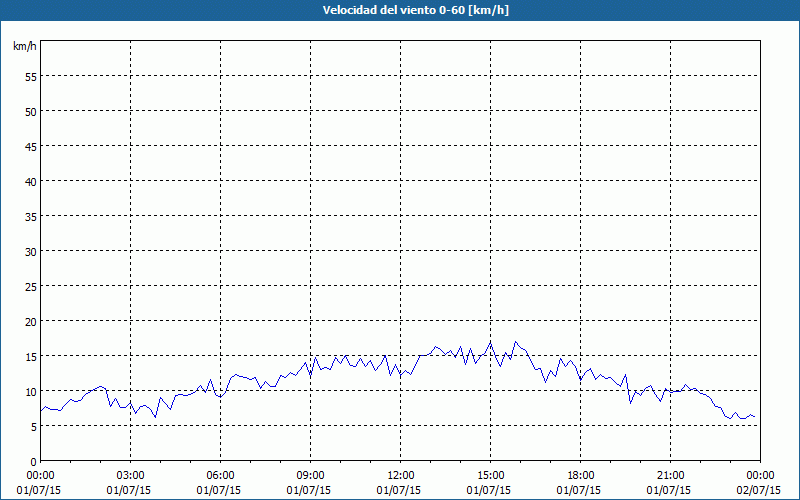The height and width of the screenshot is (500, 800).
Task: Click the 06:00 time axis label
Action: coord(220,476)
